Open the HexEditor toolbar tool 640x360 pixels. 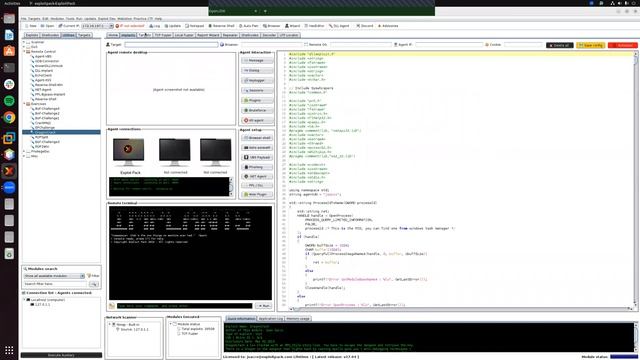click(x=314, y=26)
